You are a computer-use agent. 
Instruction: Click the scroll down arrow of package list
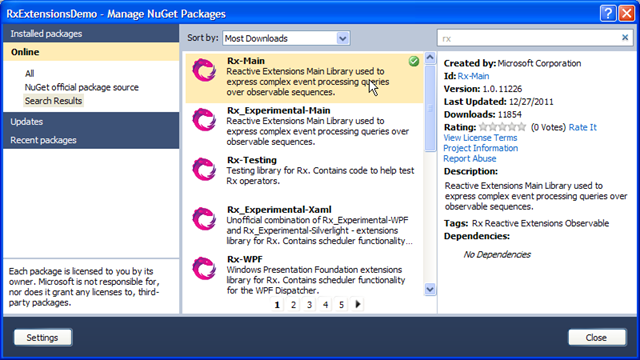pos(430,289)
